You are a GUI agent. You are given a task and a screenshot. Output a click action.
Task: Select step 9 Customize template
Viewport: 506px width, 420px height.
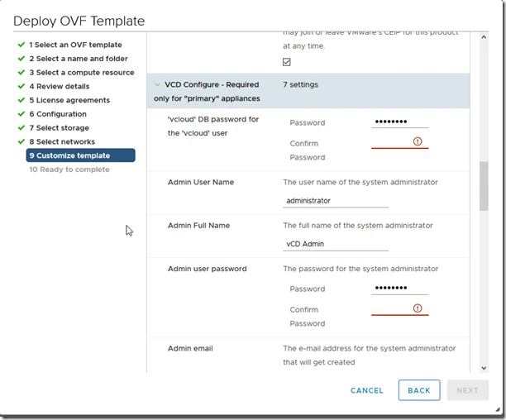[x=81, y=155]
